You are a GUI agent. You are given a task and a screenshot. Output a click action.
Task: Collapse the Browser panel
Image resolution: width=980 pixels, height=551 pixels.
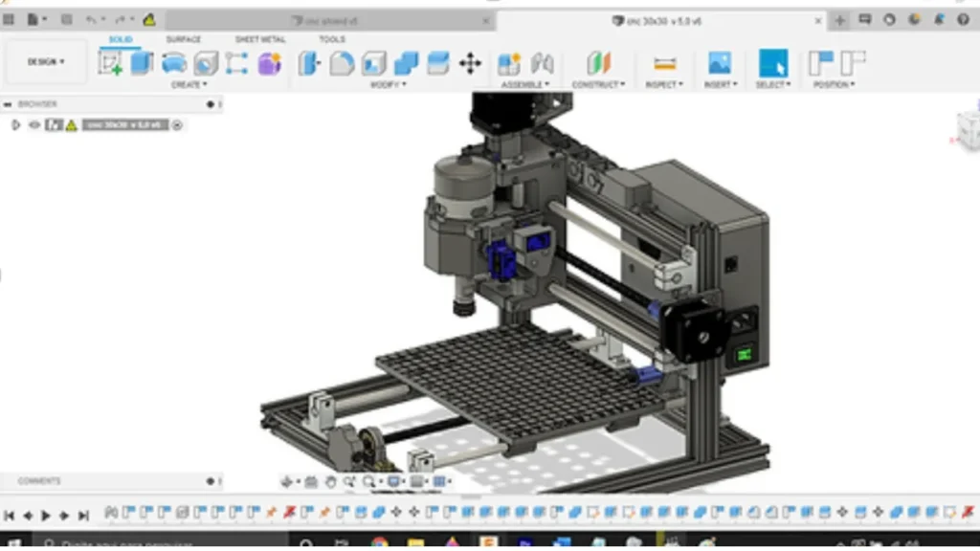pos(8,104)
